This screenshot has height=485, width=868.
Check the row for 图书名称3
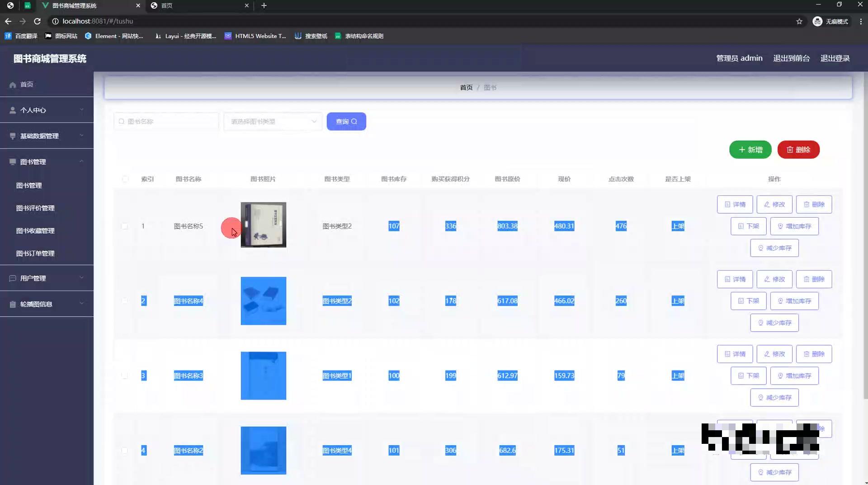[124, 376]
